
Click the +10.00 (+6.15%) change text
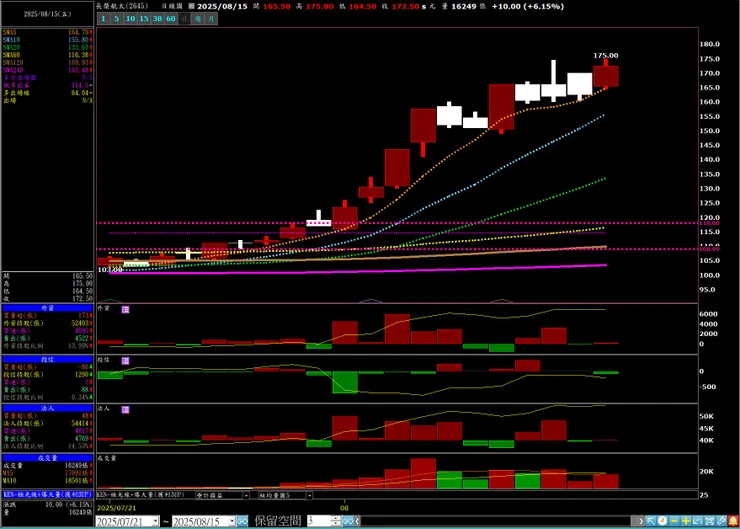point(528,7)
